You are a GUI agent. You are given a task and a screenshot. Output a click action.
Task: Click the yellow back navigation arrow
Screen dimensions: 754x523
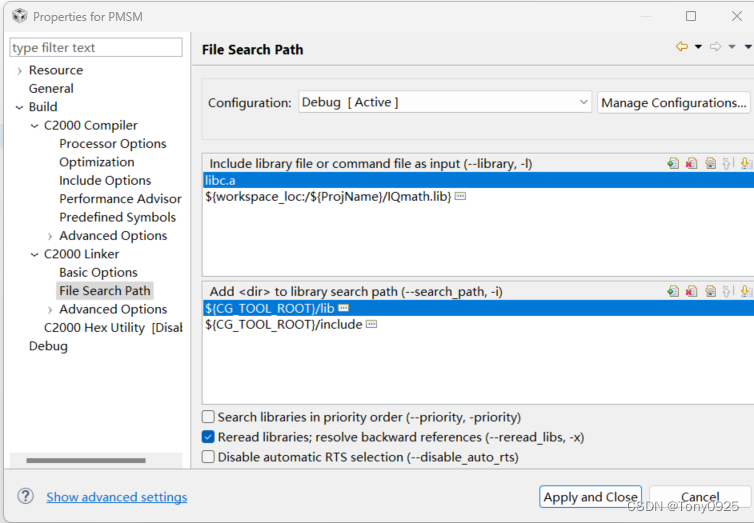[682, 47]
